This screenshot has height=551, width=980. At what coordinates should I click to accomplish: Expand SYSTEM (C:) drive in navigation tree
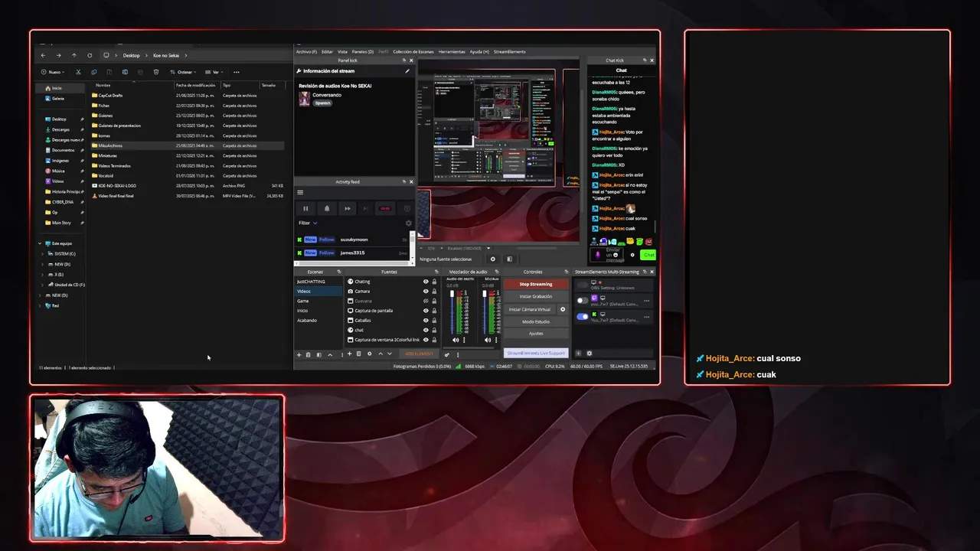click(42, 253)
